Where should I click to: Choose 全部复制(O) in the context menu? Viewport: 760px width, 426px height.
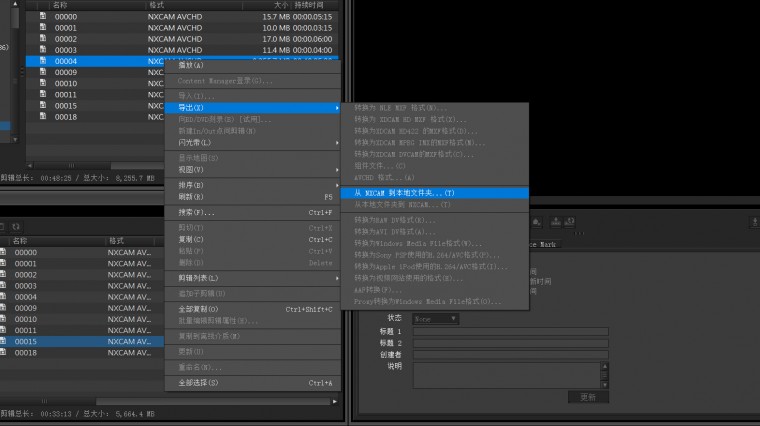252,309
